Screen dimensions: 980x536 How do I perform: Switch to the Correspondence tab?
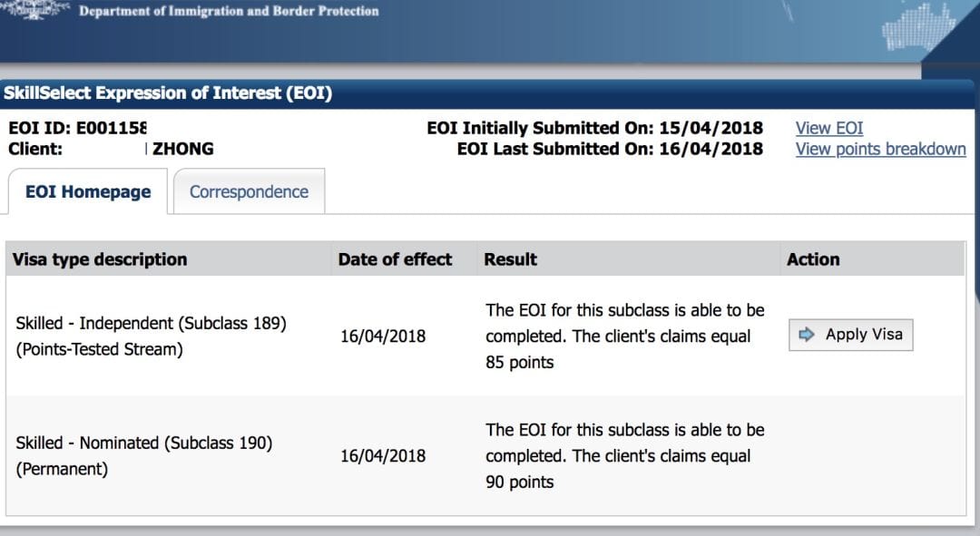[249, 191]
